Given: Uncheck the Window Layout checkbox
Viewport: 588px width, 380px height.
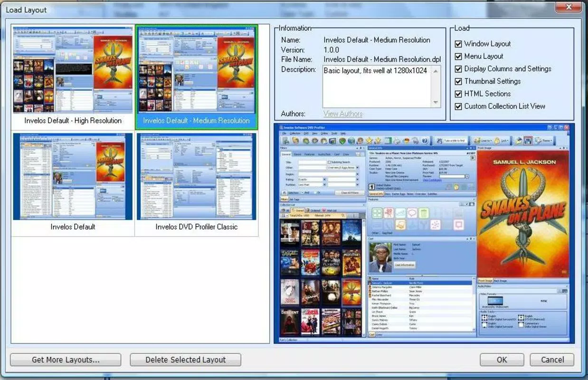Looking at the screenshot, I should click(458, 44).
